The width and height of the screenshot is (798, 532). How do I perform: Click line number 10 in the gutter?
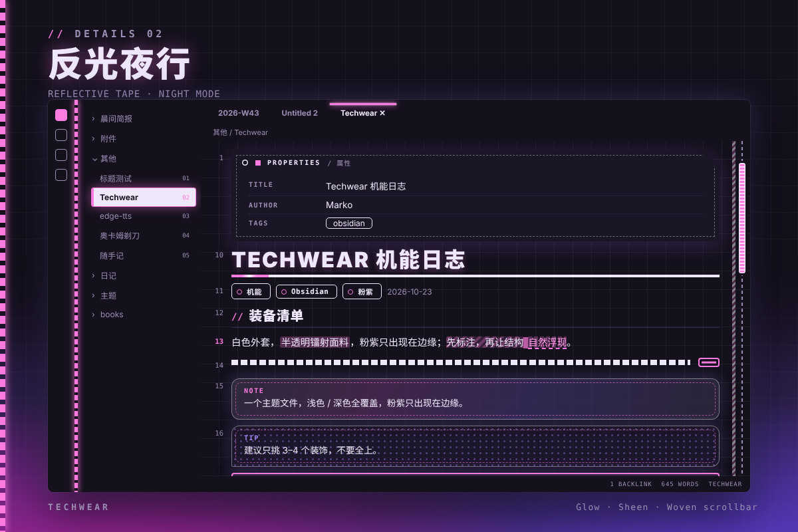coord(219,255)
